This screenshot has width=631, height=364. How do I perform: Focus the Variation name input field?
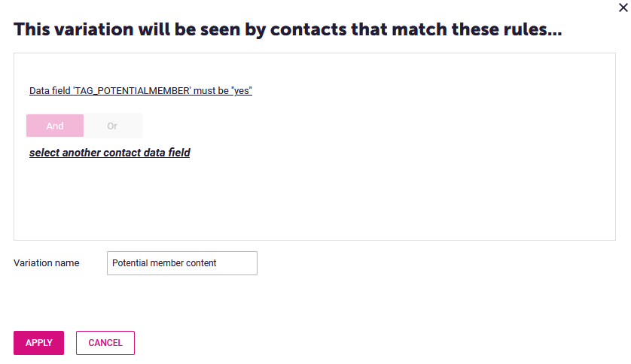(x=181, y=263)
